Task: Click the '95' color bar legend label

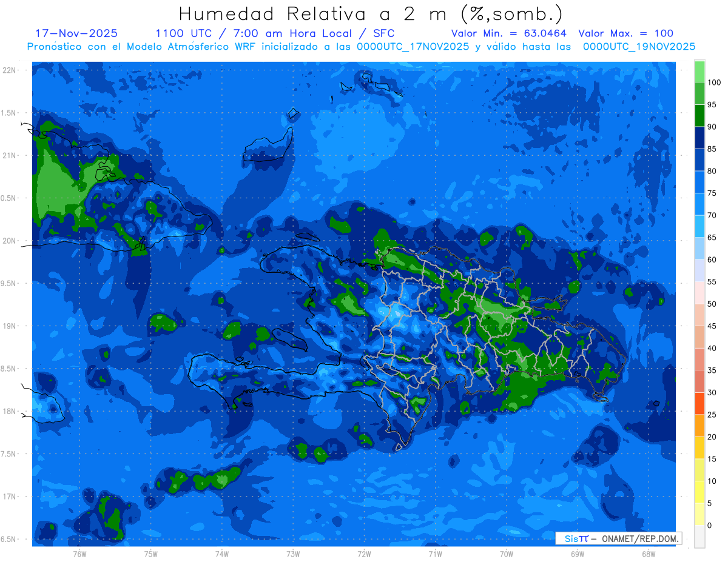Action: (x=712, y=104)
